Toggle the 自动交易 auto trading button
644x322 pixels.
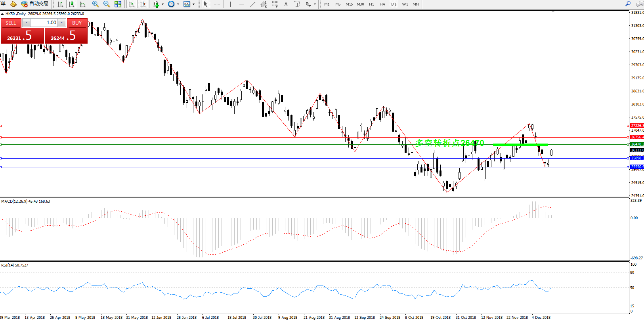coord(34,4)
